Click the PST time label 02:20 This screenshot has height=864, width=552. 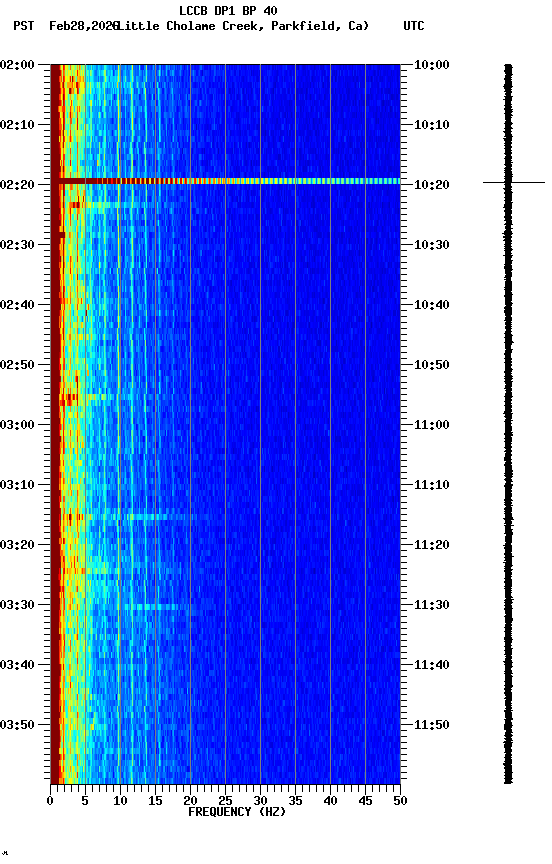click(17, 185)
